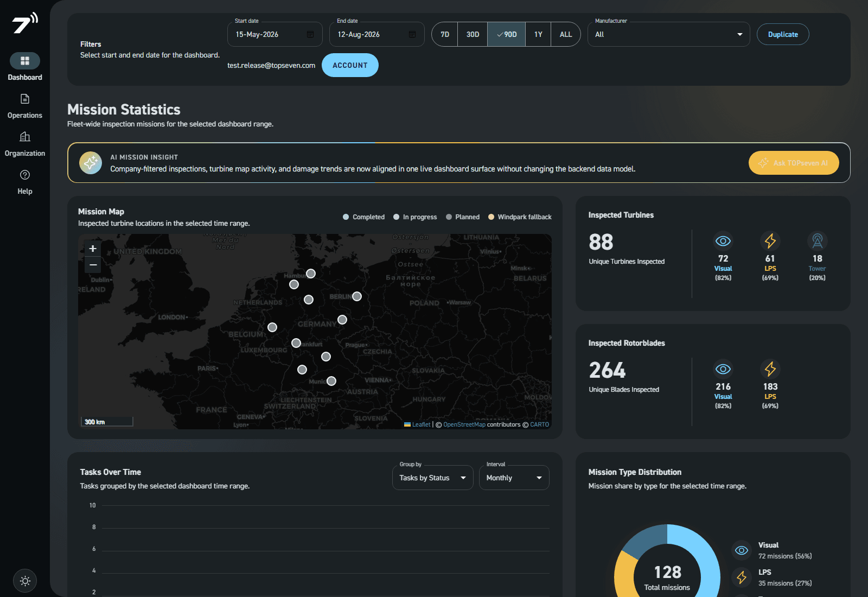Click map marker near Munich

331,381
